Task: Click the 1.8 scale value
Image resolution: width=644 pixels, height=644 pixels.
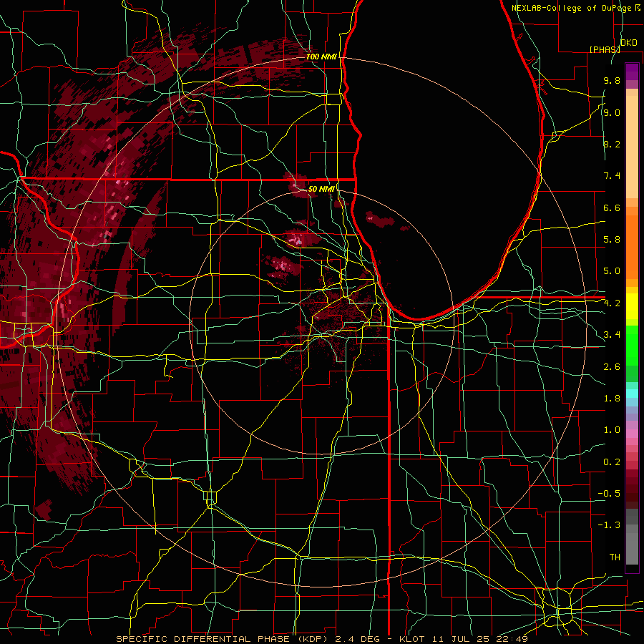Action: (612, 399)
